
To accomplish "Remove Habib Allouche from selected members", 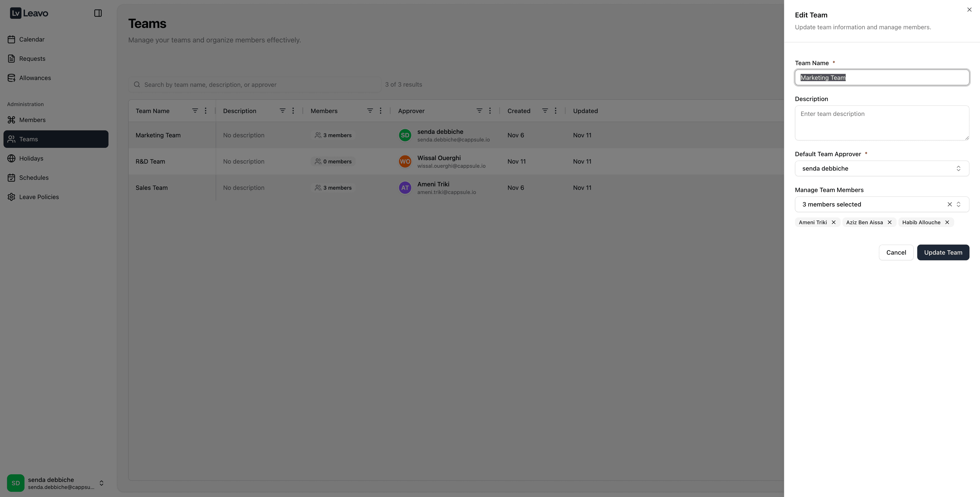I will pos(947,222).
